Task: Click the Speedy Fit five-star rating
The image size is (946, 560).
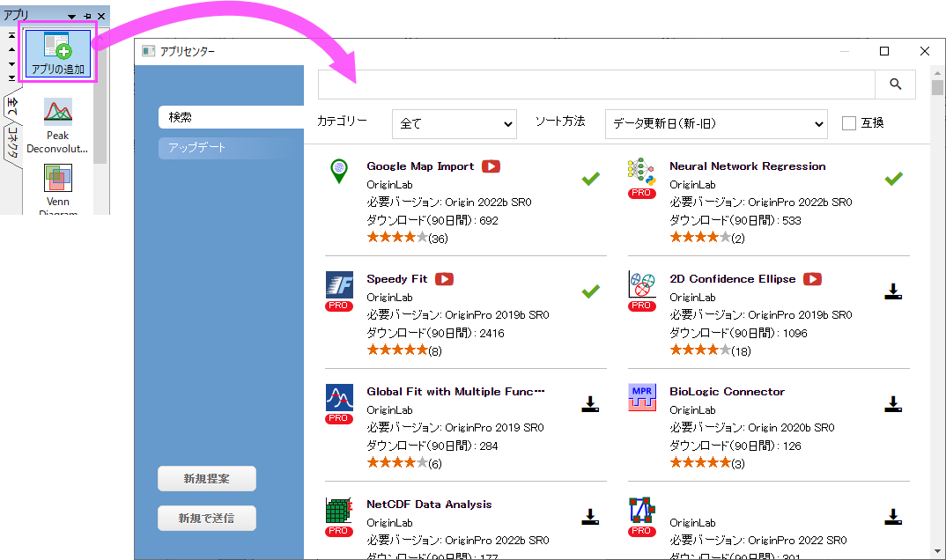Action: click(x=397, y=350)
